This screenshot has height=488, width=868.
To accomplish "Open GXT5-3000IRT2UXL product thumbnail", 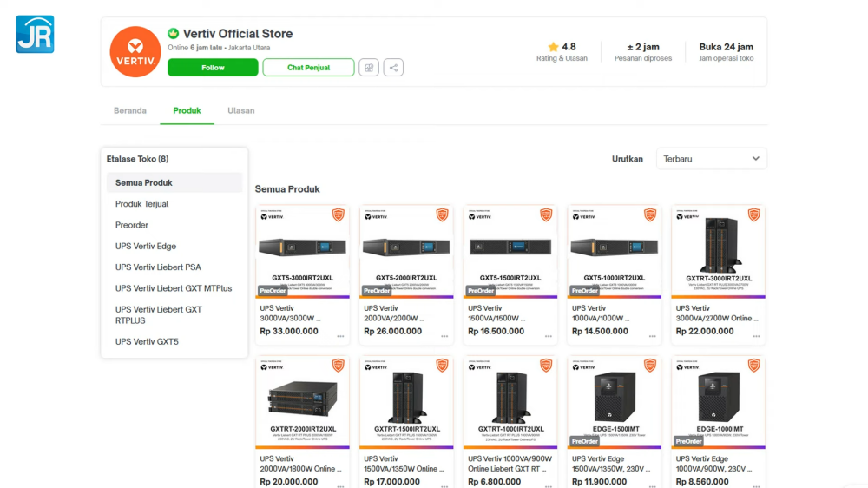I will pyautogui.click(x=302, y=252).
